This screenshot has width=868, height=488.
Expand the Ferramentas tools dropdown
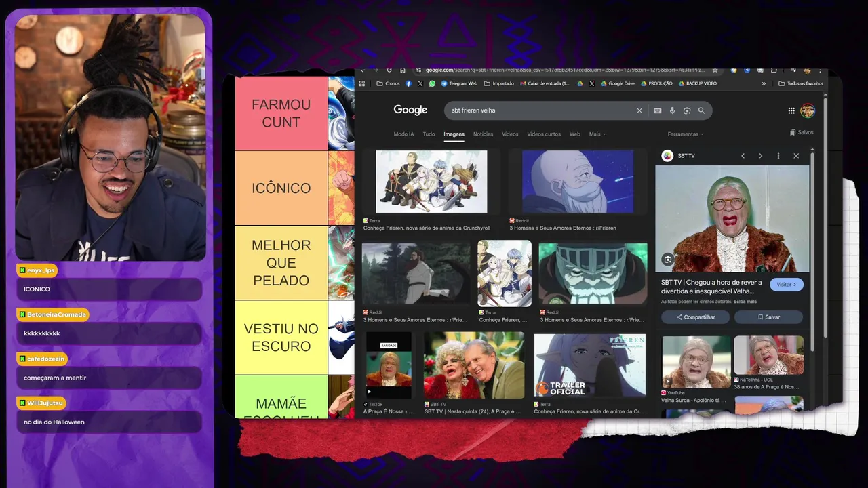coord(686,134)
